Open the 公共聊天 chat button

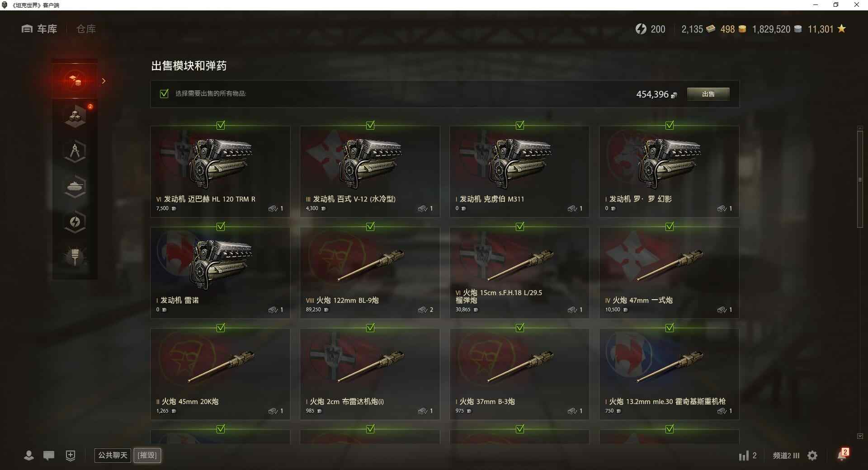click(113, 455)
